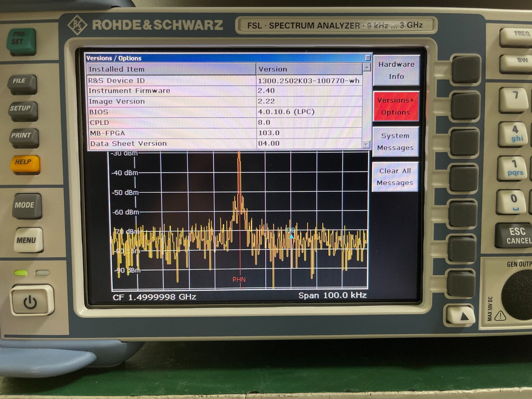Image resolution: width=532 pixels, height=399 pixels.
Task: Push the hardware softkey beside Hardware Info
Action: [466, 69]
